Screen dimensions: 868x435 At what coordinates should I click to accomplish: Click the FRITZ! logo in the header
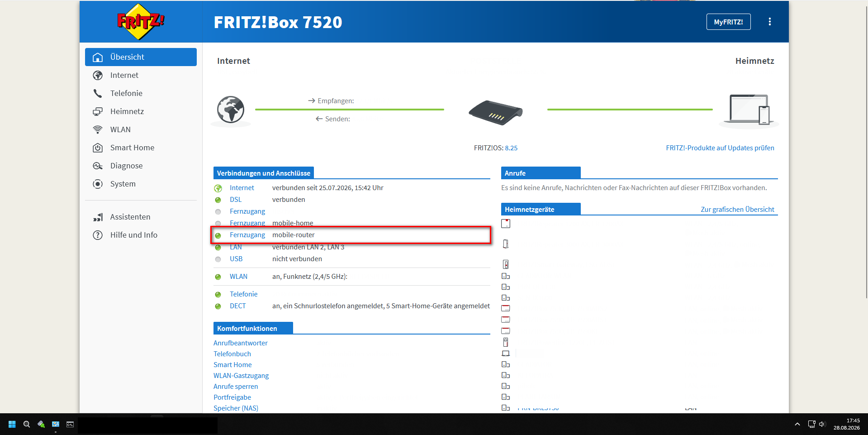click(x=141, y=22)
